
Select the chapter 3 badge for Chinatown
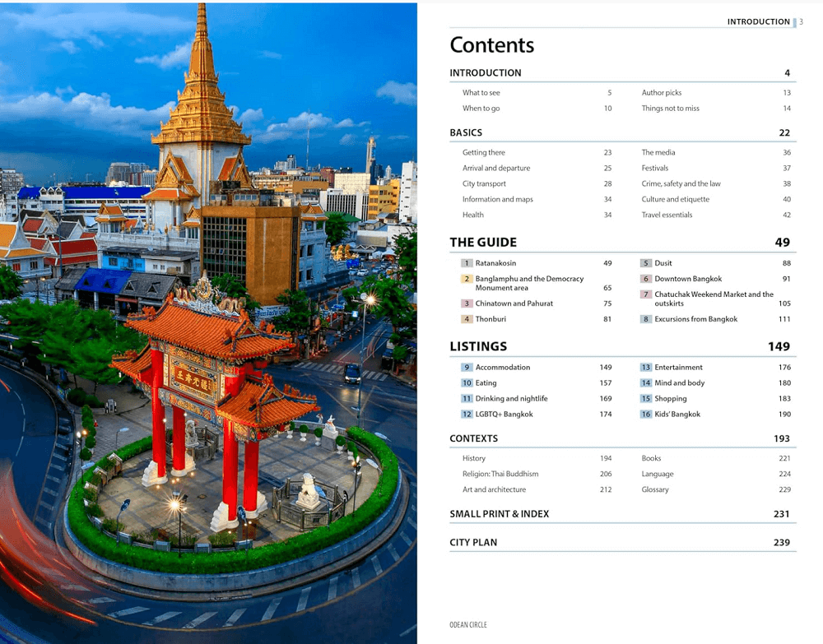tap(467, 303)
